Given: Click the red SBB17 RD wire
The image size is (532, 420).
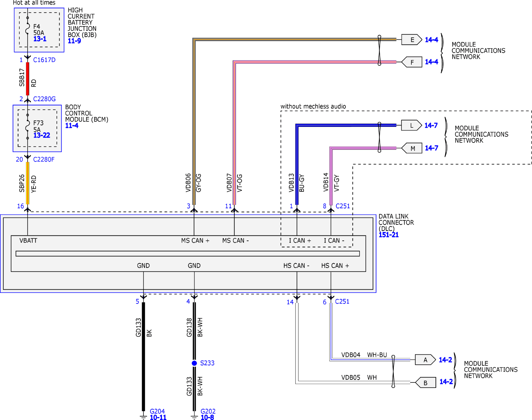Looking at the screenshot, I should (28, 79).
